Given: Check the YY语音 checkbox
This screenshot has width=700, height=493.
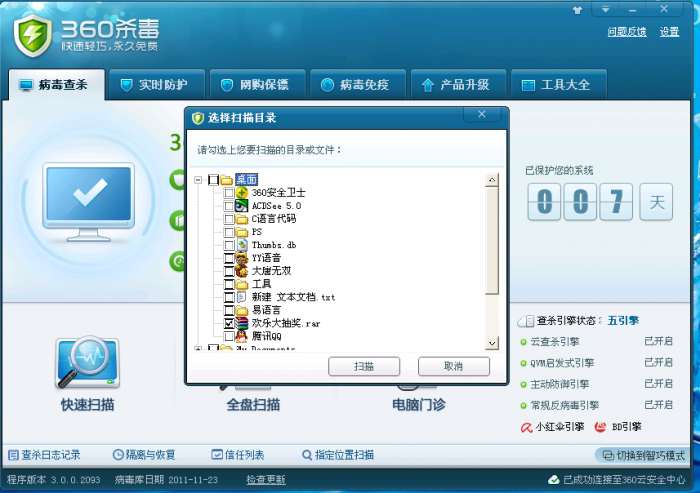Looking at the screenshot, I should tap(229, 258).
